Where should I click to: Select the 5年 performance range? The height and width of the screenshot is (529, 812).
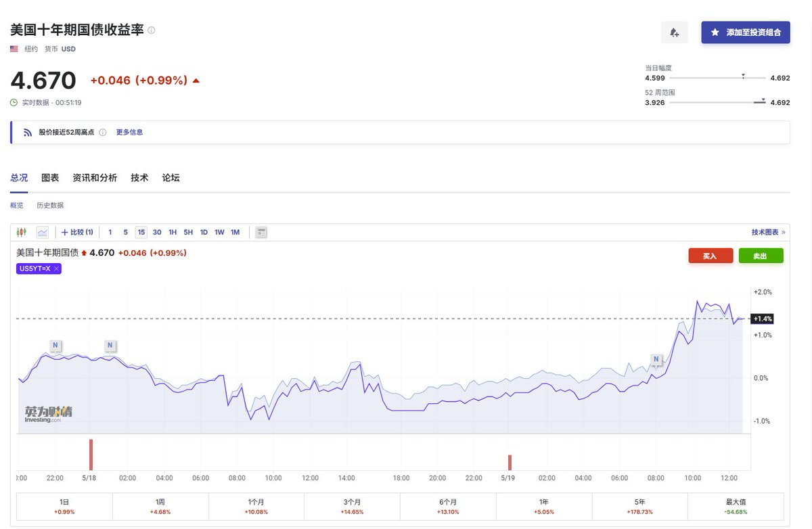point(640,506)
